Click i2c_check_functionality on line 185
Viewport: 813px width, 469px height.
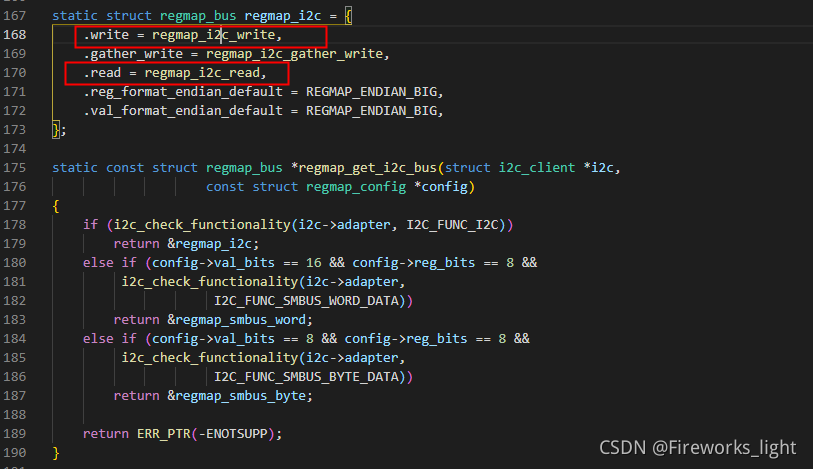[210, 358]
